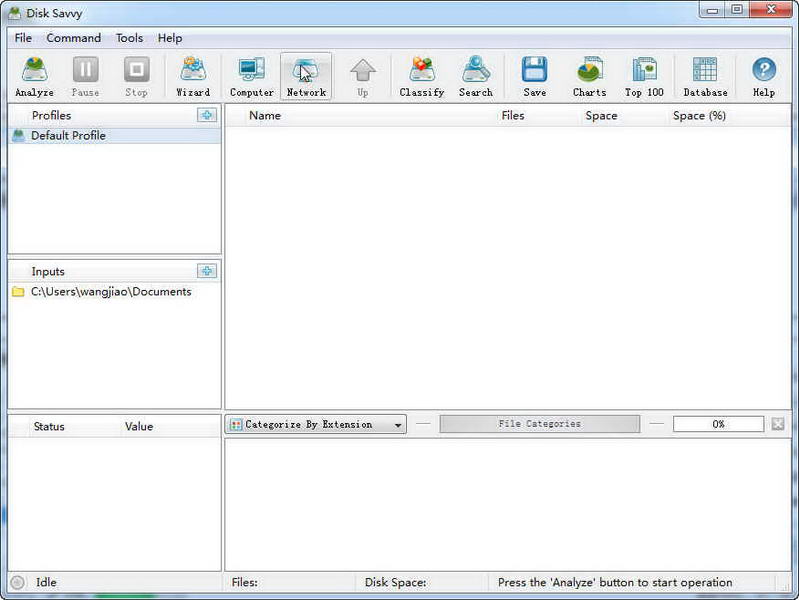Click the Stop toolbar icon
799x600 pixels.
click(137, 76)
